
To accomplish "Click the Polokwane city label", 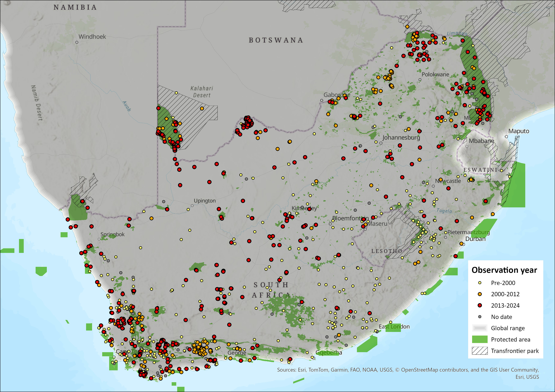I will pyautogui.click(x=435, y=74).
